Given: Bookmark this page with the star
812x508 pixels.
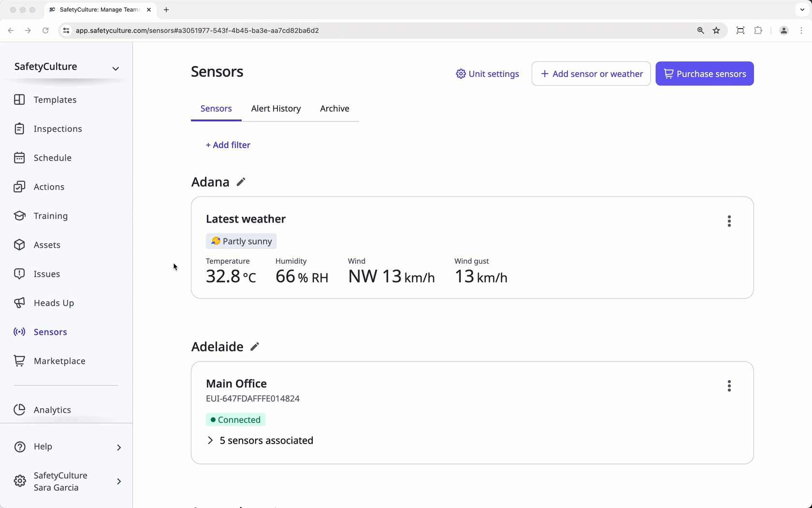Looking at the screenshot, I should point(716,30).
